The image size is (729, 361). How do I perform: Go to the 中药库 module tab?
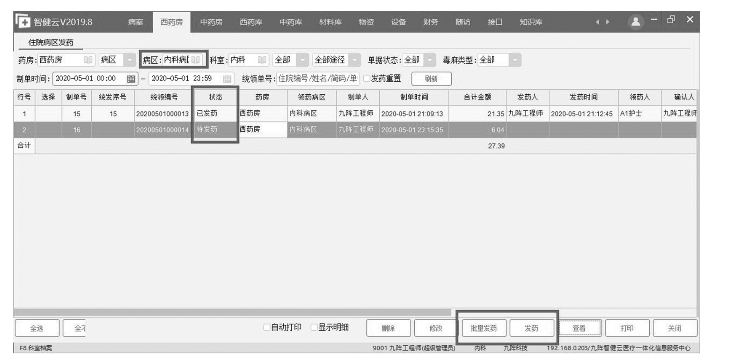tap(291, 22)
